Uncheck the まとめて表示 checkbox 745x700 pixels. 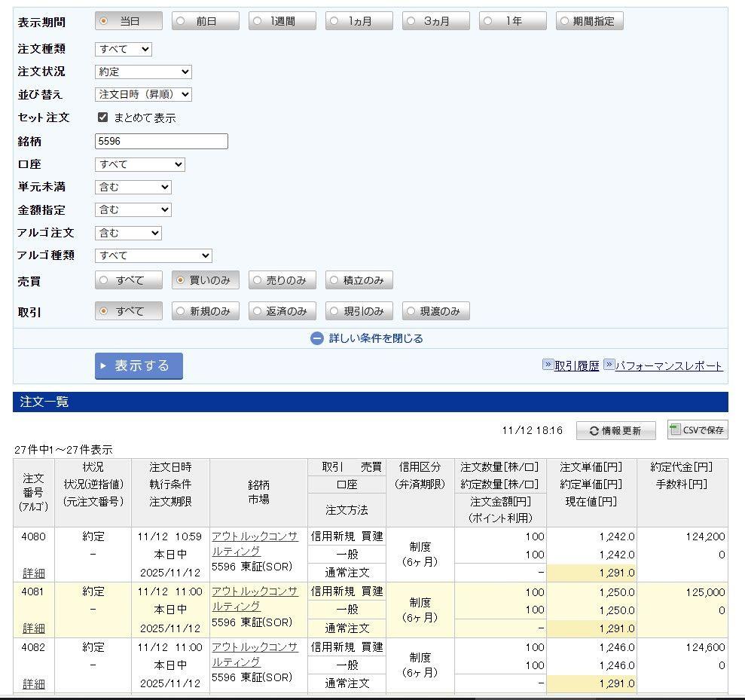click(102, 118)
